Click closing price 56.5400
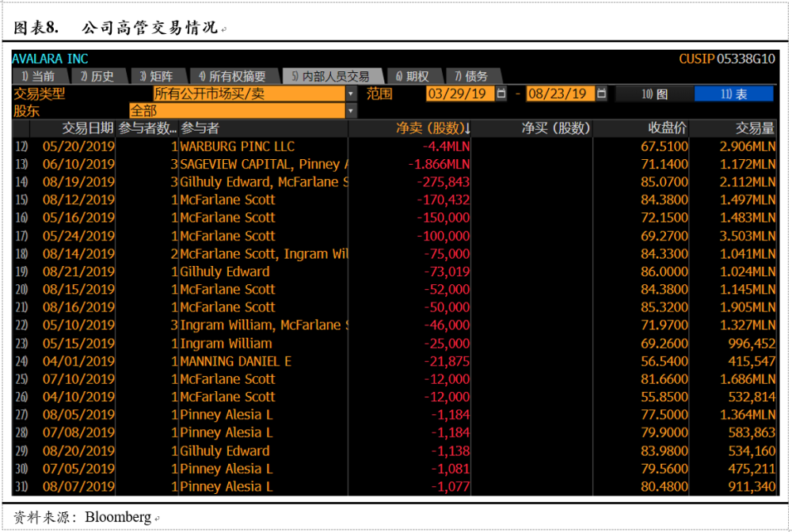This screenshot has width=792, height=532. coord(664,361)
